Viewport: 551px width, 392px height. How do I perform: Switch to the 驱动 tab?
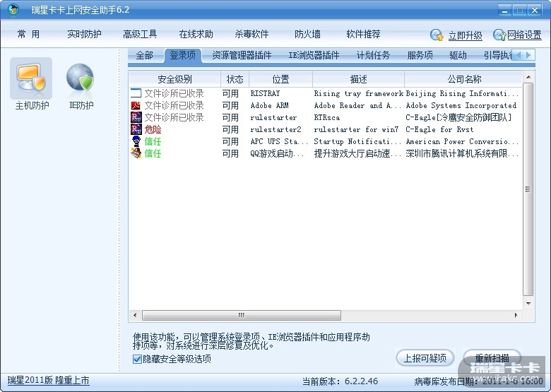point(458,56)
